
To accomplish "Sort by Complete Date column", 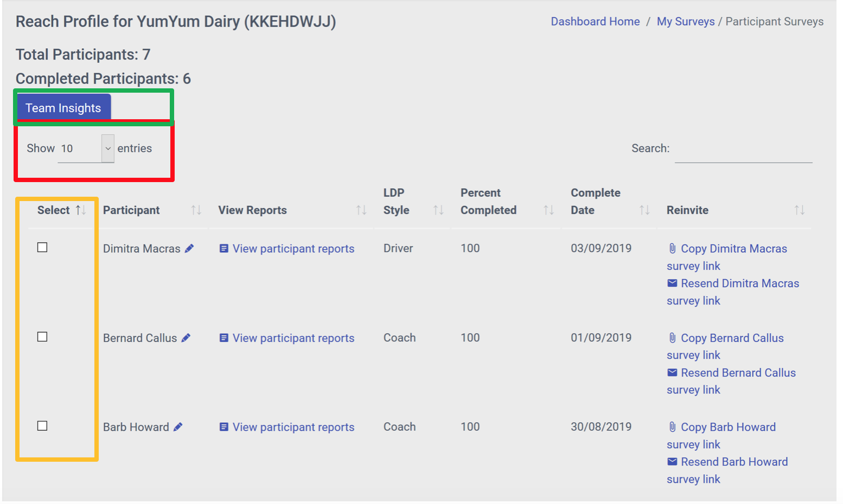I will point(644,210).
